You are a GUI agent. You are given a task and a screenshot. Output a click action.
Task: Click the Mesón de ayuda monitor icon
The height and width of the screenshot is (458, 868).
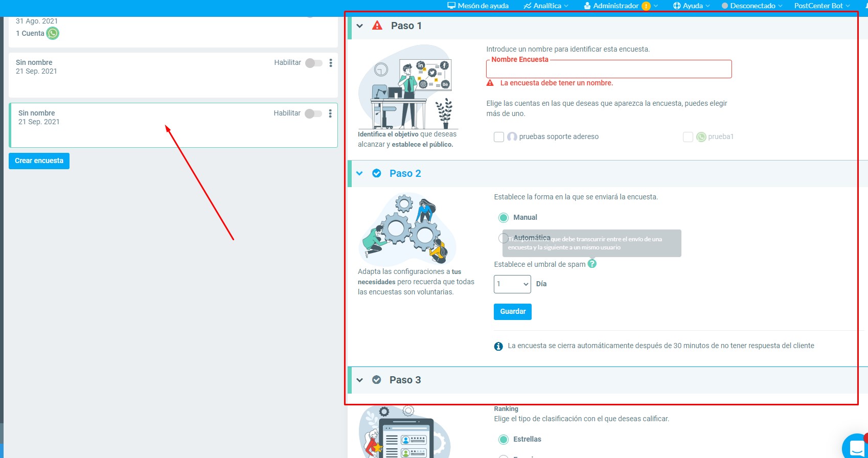click(451, 6)
